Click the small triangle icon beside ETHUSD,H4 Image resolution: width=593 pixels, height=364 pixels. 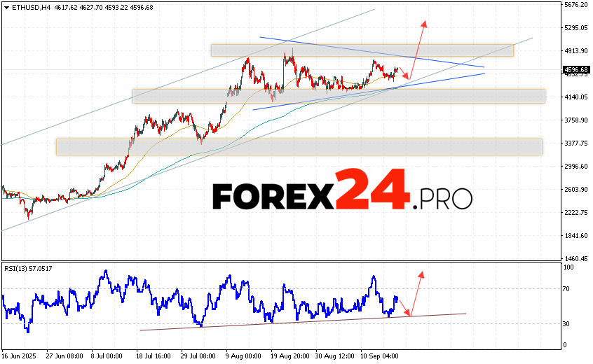pyautogui.click(x=6, y=6)
